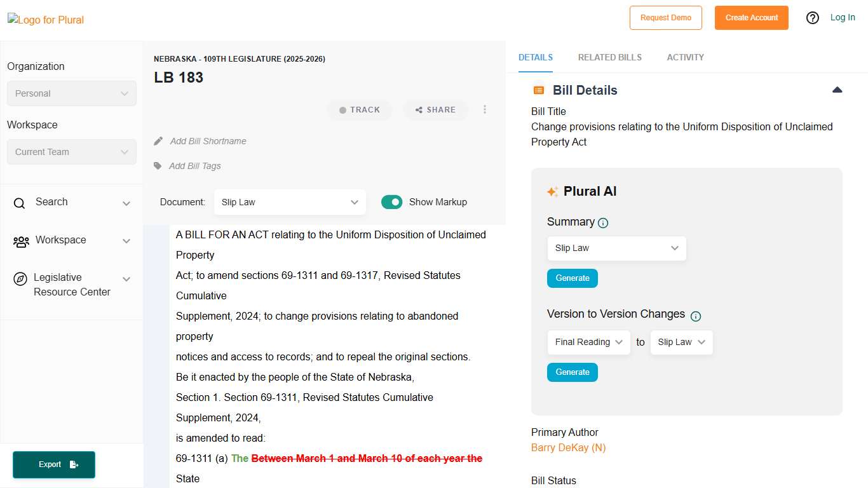Open the Activity tab
Screen dimensions: 868x488
coord(685,57)
